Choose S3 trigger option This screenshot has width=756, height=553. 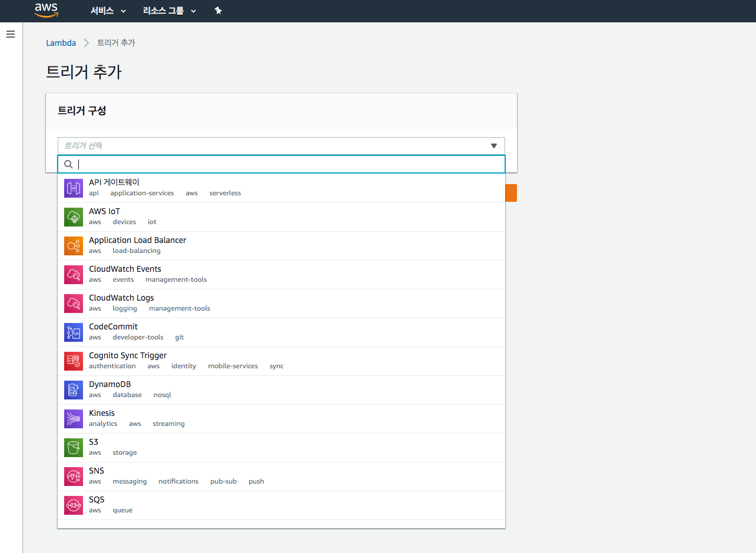(281, 448)
